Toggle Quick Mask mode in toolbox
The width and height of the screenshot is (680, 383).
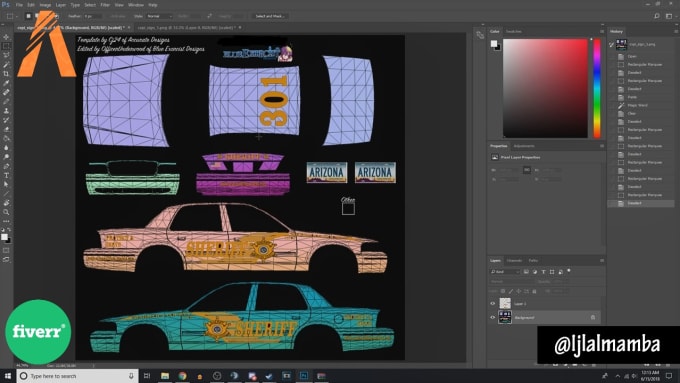6,250
